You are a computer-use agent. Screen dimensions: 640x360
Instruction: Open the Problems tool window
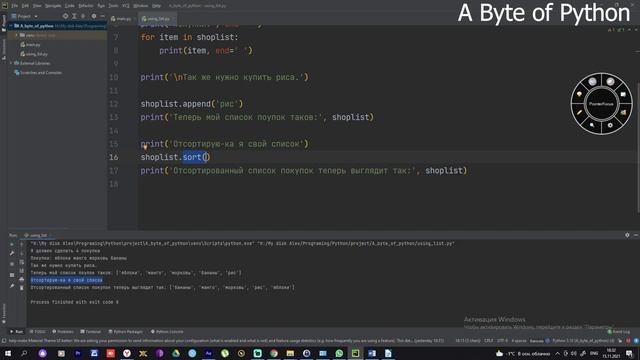62,332
